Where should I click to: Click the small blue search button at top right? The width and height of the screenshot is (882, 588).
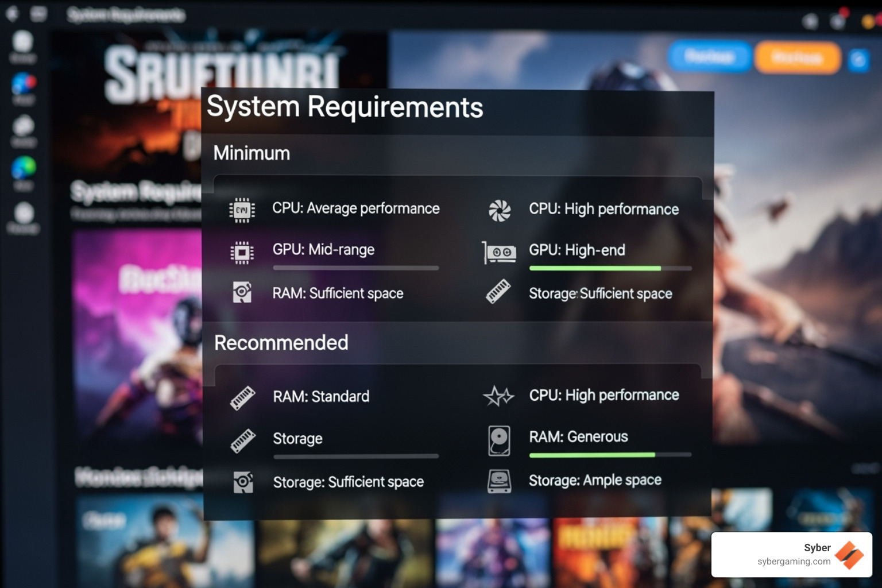[860, 59]
